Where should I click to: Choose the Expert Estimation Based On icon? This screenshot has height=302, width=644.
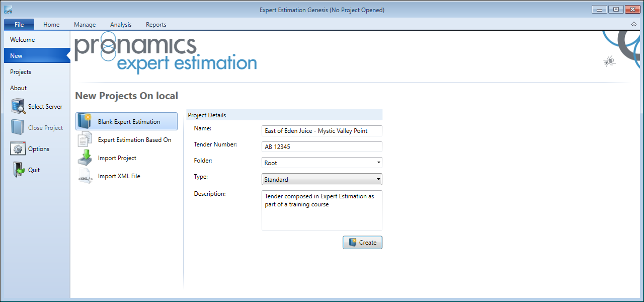pyautogui.click(x=85, y=140)
